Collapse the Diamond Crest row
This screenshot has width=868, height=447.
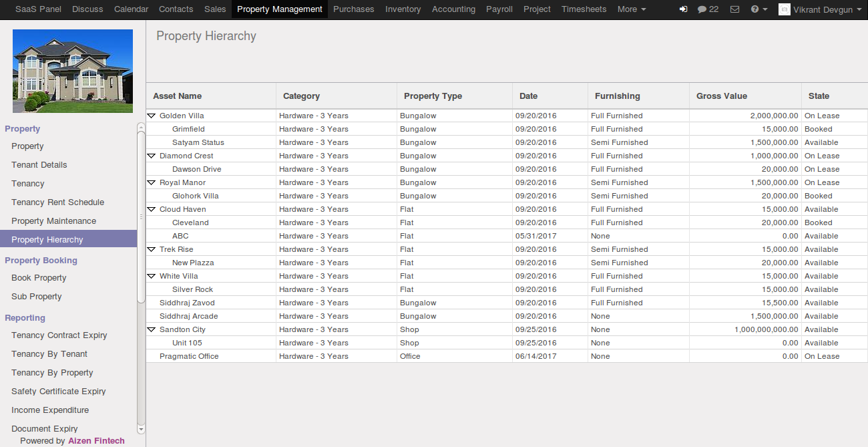click(151, 156)
